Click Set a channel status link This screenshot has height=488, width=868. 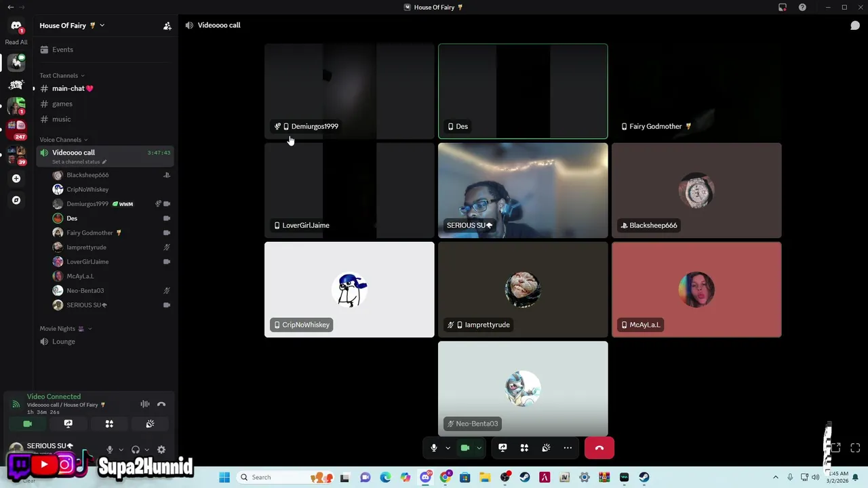pyautogui.click(x=79, y=162)
